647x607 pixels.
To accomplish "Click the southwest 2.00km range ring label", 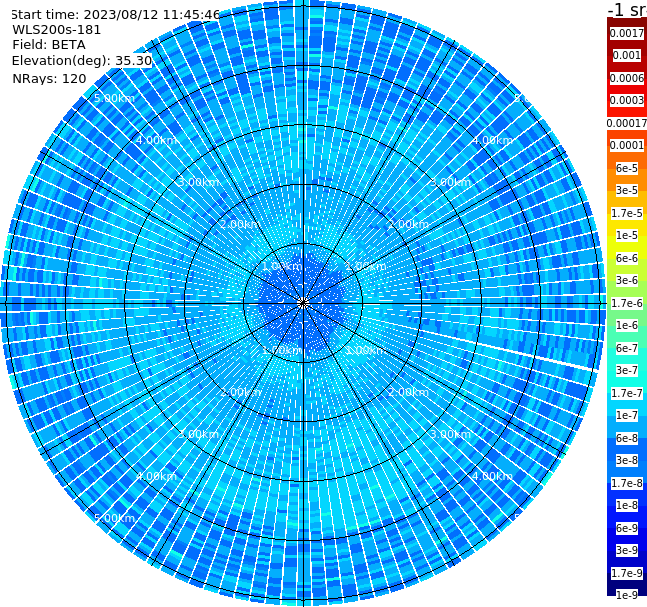I will click(240, 392).
